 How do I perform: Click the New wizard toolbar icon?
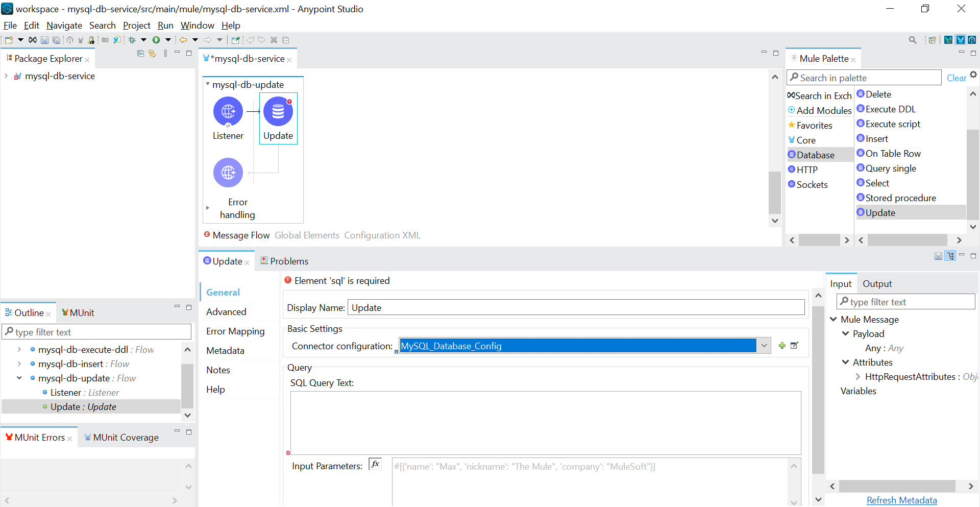[9, 40]
